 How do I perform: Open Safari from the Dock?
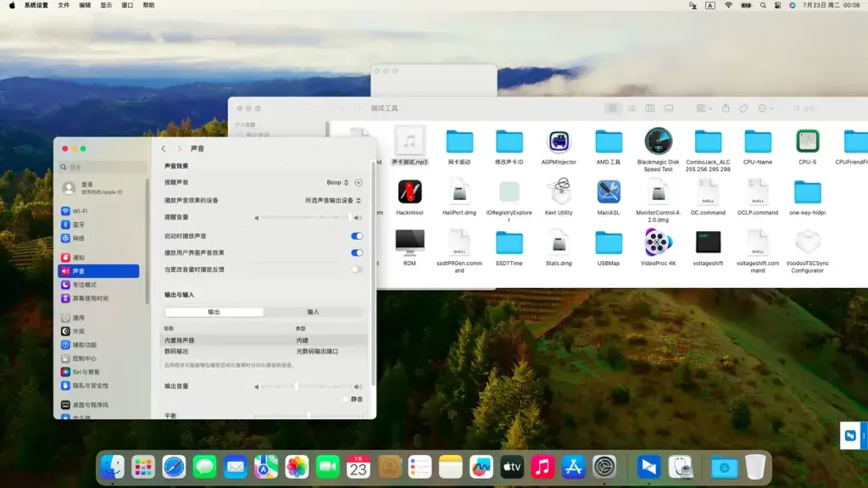click(x=174, y=468)
